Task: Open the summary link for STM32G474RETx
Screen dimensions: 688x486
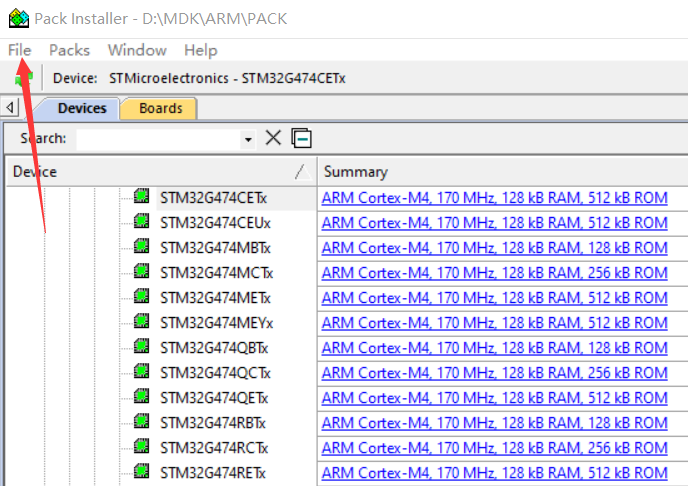Action: point(494,473)
